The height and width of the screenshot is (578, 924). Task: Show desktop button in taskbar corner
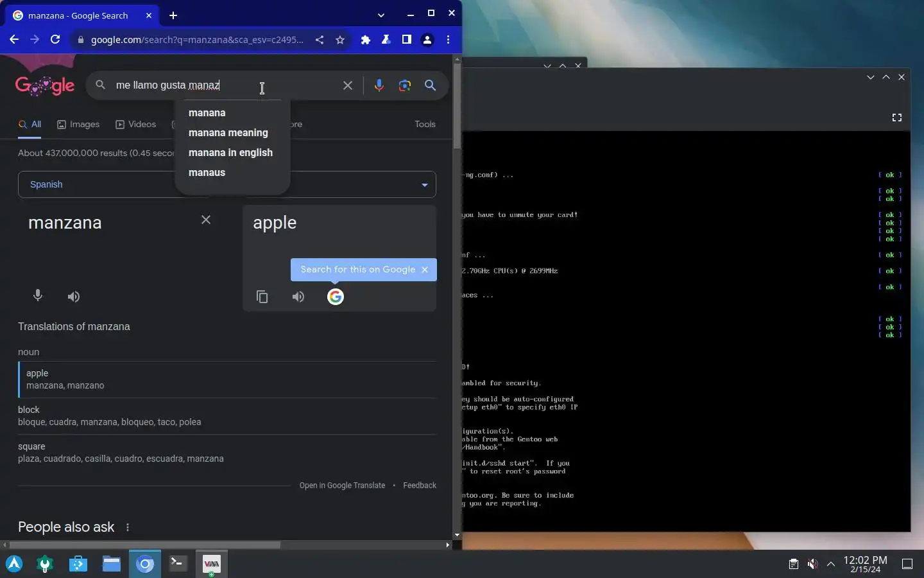coord(907,564)
